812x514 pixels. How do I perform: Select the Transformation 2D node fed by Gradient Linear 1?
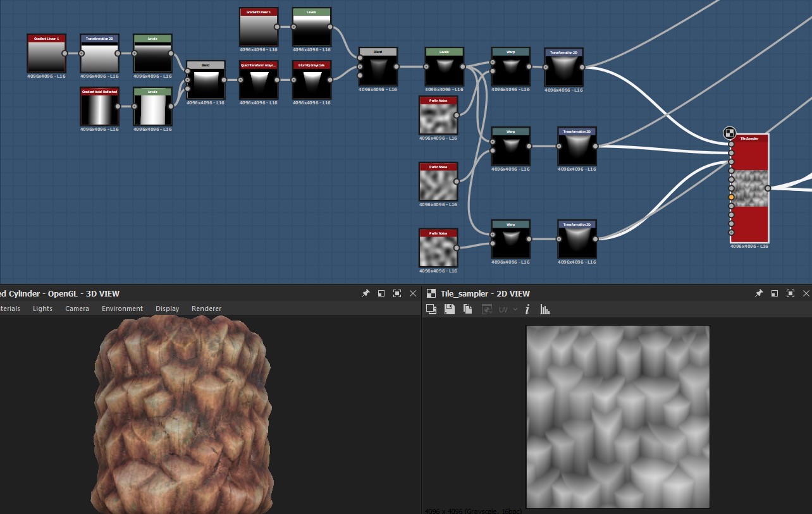tap(100, 54)
